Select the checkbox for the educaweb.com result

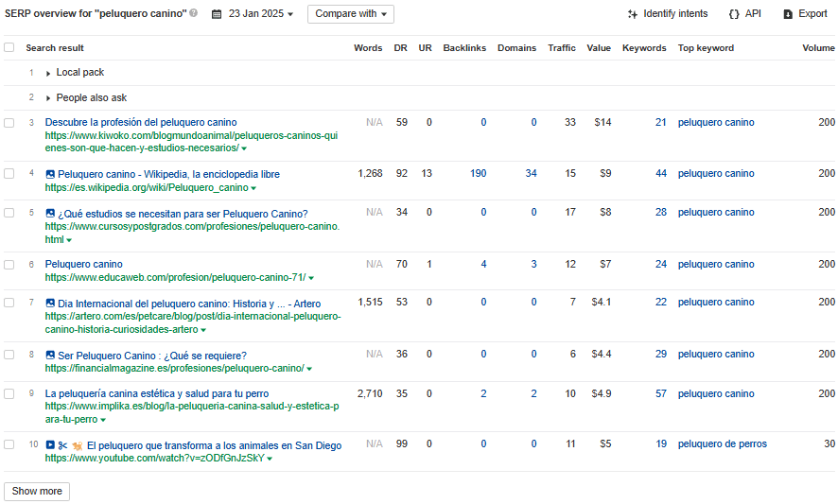click(9, 265)
